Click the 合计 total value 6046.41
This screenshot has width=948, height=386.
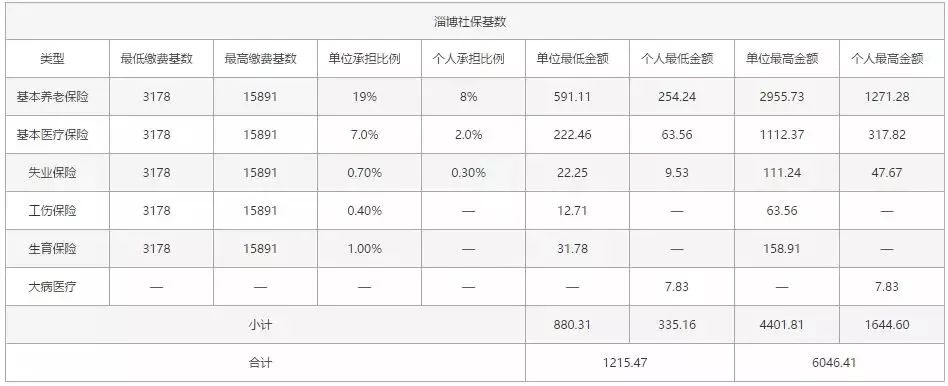click(x=834, y=363)
